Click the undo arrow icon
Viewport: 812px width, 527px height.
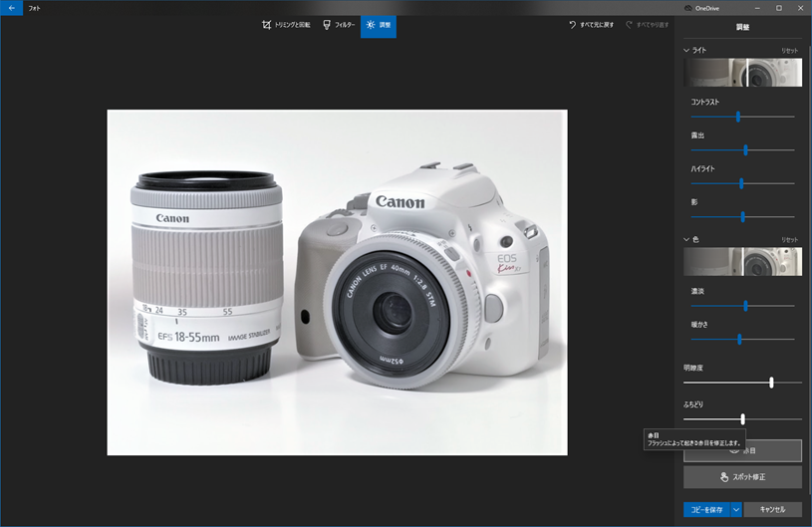click(572, 25)
